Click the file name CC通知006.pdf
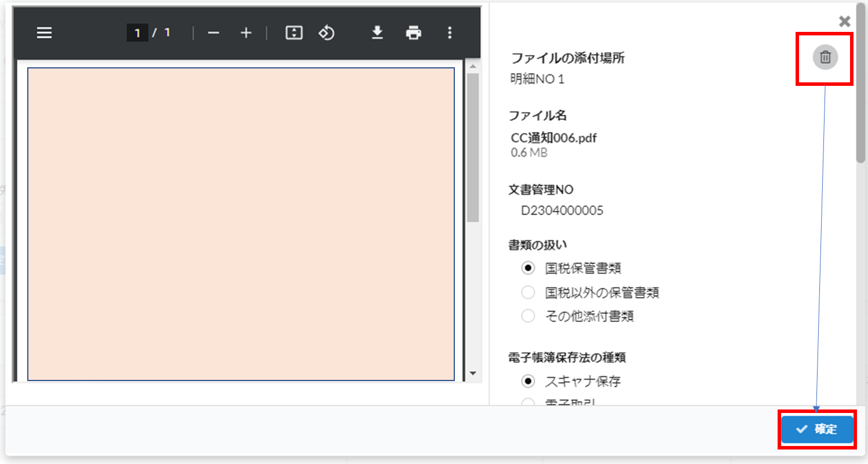The width and height of the screenshot is (868, 464). tap(554, 138)
